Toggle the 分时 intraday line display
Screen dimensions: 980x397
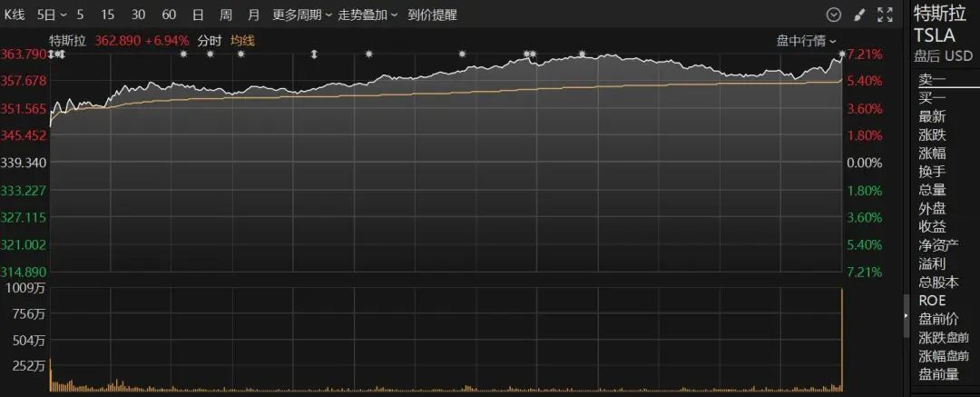tap(210, 41)
